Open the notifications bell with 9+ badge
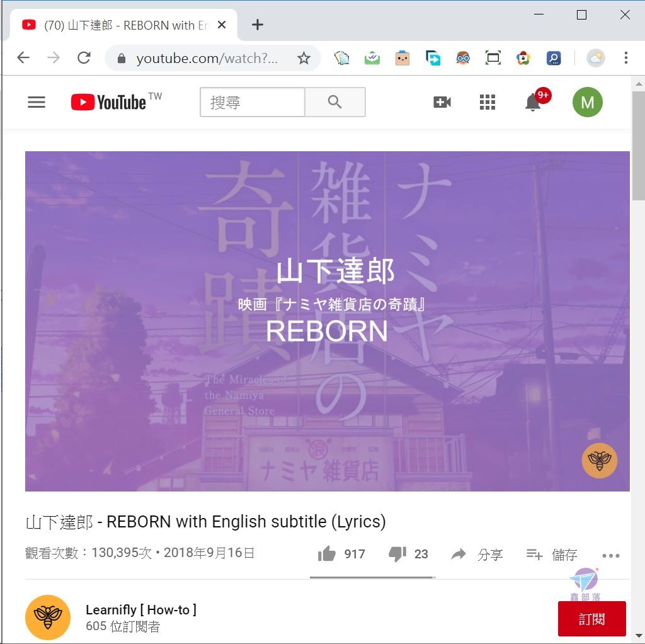This screenshot has width=645, height=644. pyautogui.click(x=533, y=102)
